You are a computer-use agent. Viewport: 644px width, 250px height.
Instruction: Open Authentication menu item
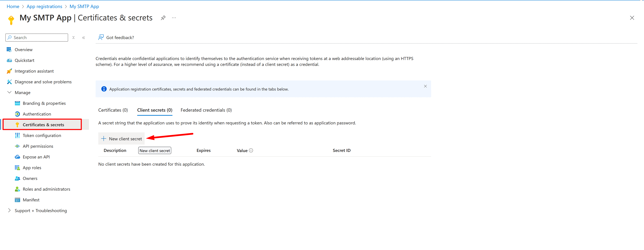(x=37, y=114)
